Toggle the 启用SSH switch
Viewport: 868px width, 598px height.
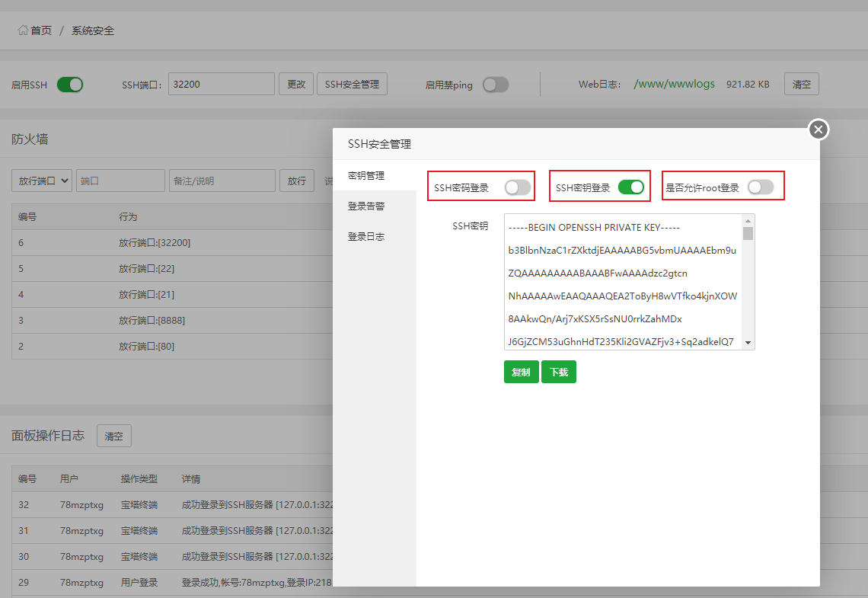(x=70, y=85)
